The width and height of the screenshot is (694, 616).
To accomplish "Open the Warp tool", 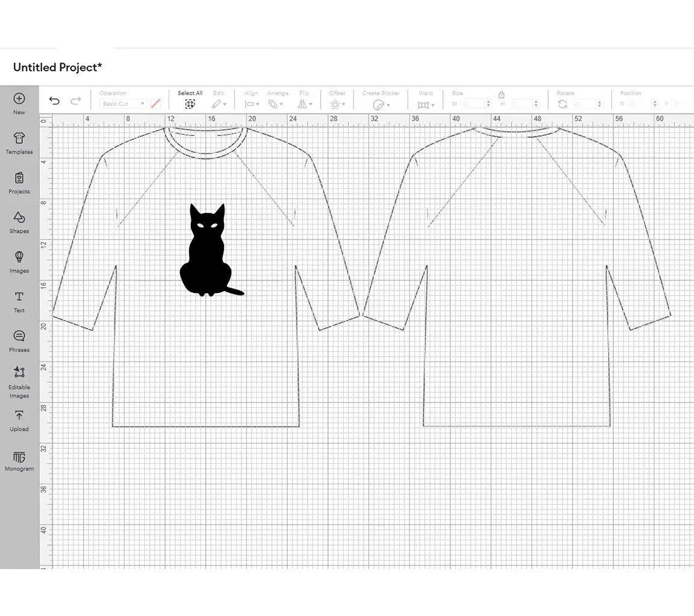I will pyautogui.click(x=426, y=105).
